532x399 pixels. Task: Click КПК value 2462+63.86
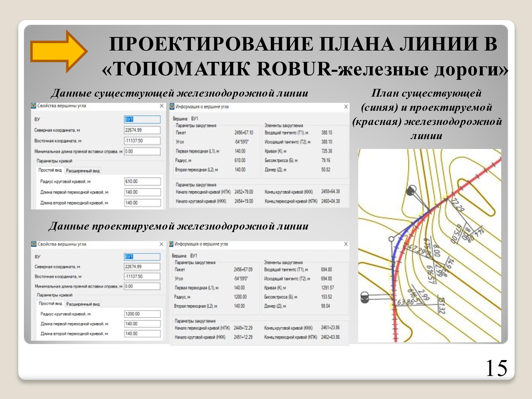click(330, 337)
